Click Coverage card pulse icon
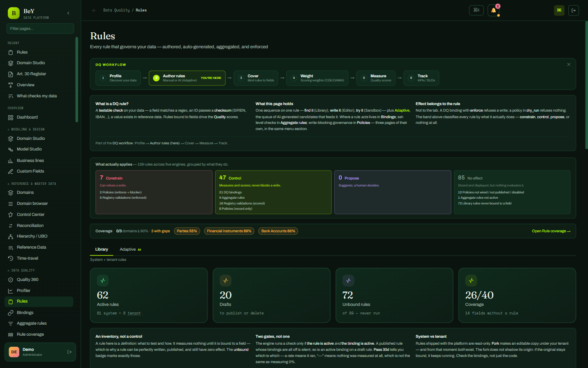 pos(471,280)
